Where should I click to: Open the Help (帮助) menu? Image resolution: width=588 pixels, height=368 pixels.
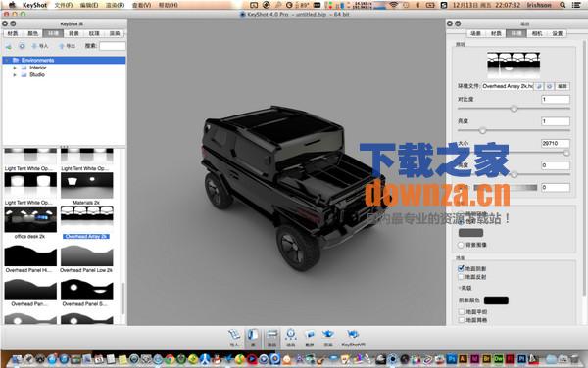click(x=168, y=5)
